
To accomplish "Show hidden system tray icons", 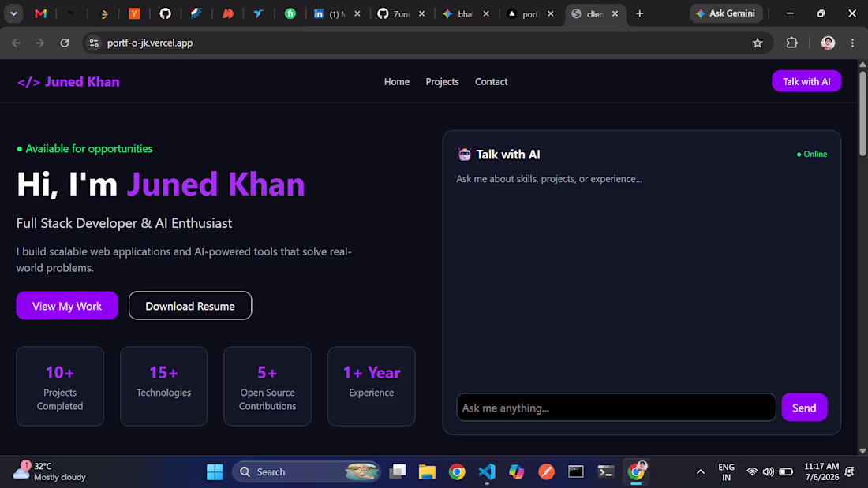I will (x=700, y=472).
